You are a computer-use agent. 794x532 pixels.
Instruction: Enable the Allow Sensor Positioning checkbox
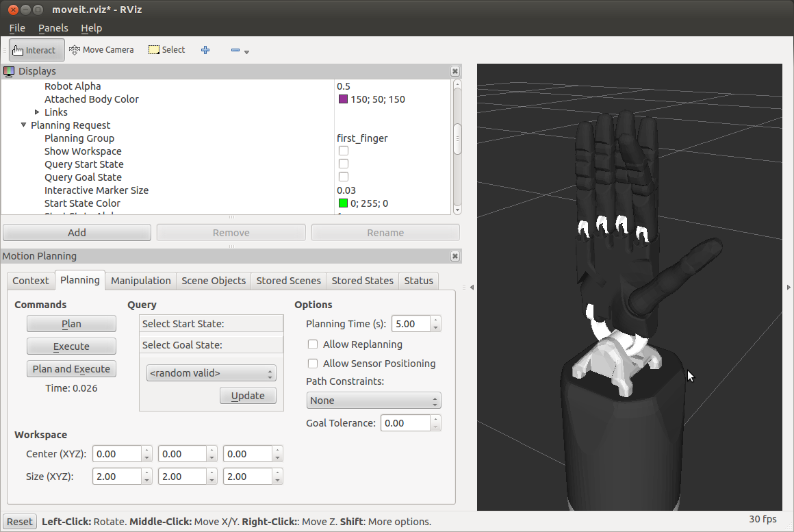pos(313,364)
